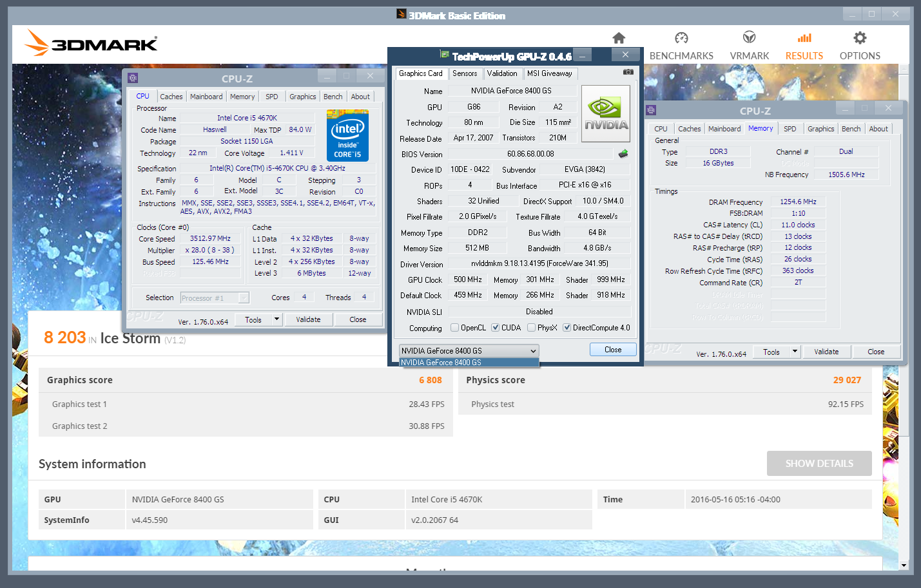Viewport: 921px width, 588px height.
Task: Click Graphics test 1 row
Action: tap(246, 404)
